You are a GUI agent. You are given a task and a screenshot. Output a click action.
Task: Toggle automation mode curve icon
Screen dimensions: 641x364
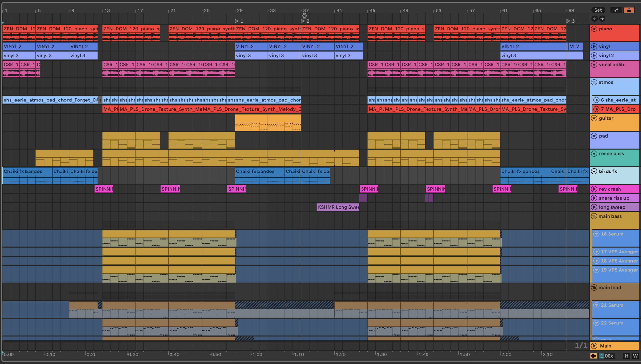(x=616, y=10)
